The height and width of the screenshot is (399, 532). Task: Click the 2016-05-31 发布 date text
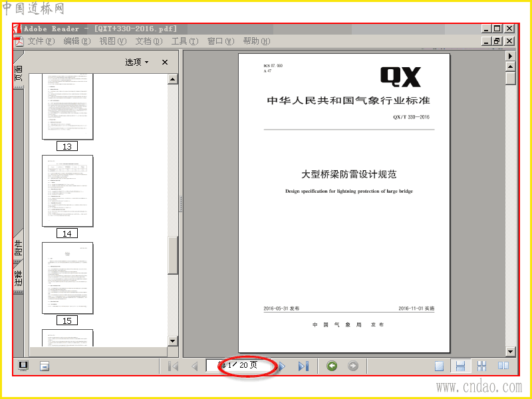point(281,309)
